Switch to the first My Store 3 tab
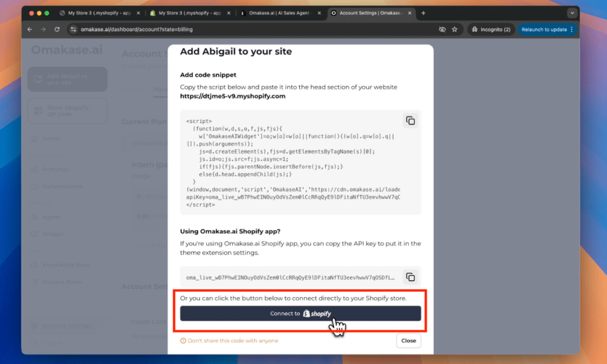 pos(98,13)
